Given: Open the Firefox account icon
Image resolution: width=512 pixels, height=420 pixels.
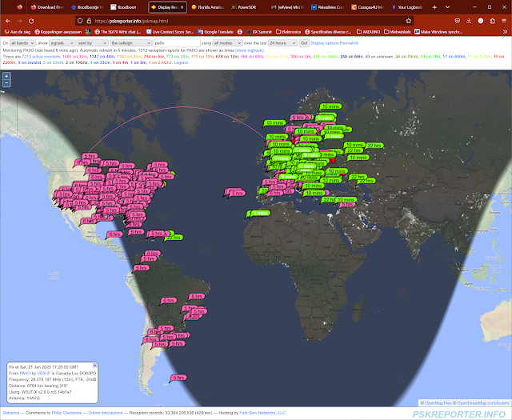Looking at the screenshot, I should click(x=481, y=21).
